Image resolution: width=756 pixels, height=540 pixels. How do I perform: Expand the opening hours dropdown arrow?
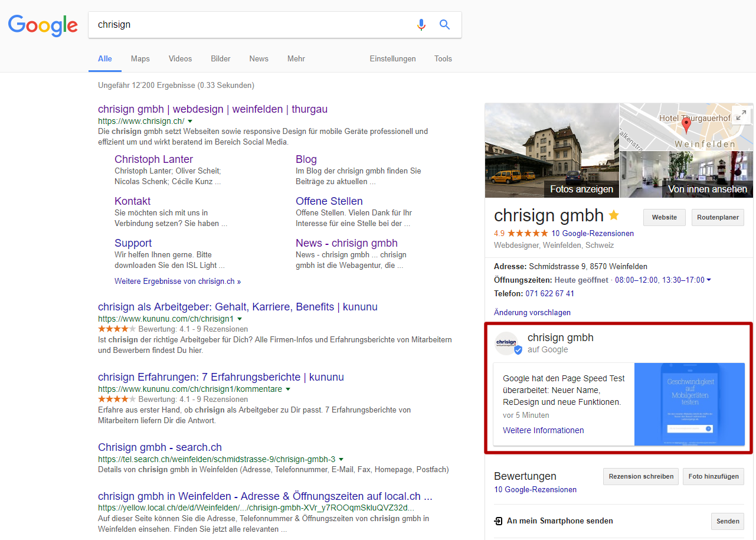pos(709,280)
